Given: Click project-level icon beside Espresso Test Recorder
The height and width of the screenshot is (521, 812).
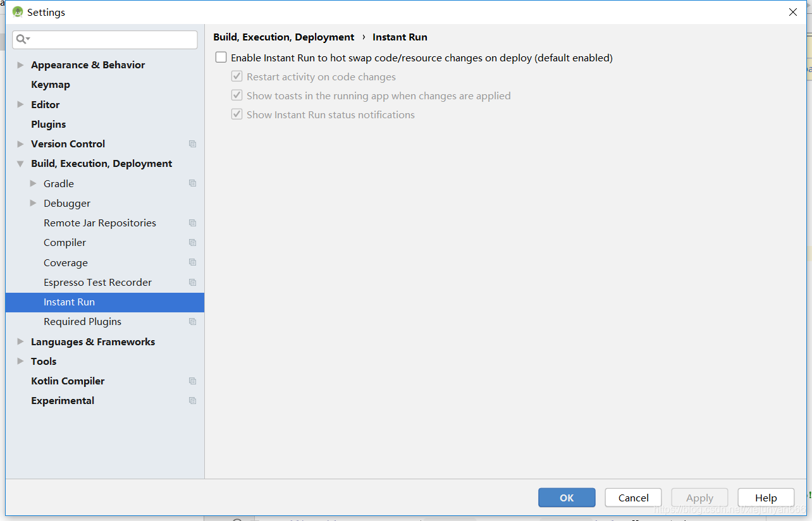Looking at the screenshot, I should [193, 283].
